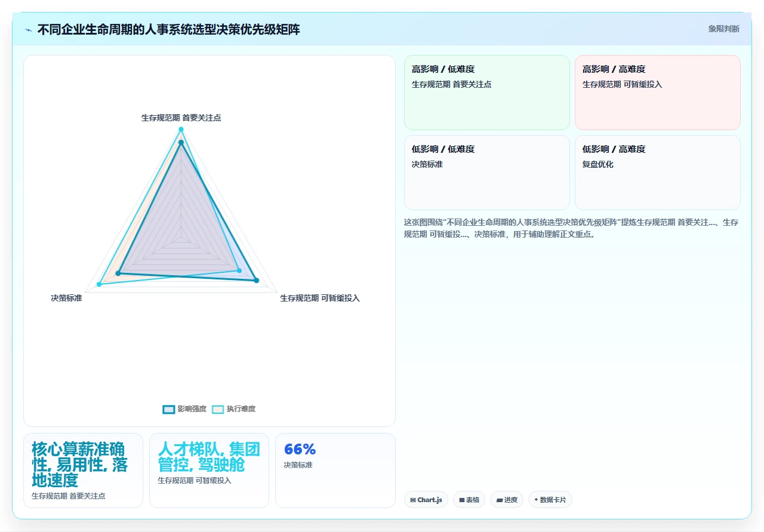
Task: Click the radar axis label 决策标准
Action: 66,298
